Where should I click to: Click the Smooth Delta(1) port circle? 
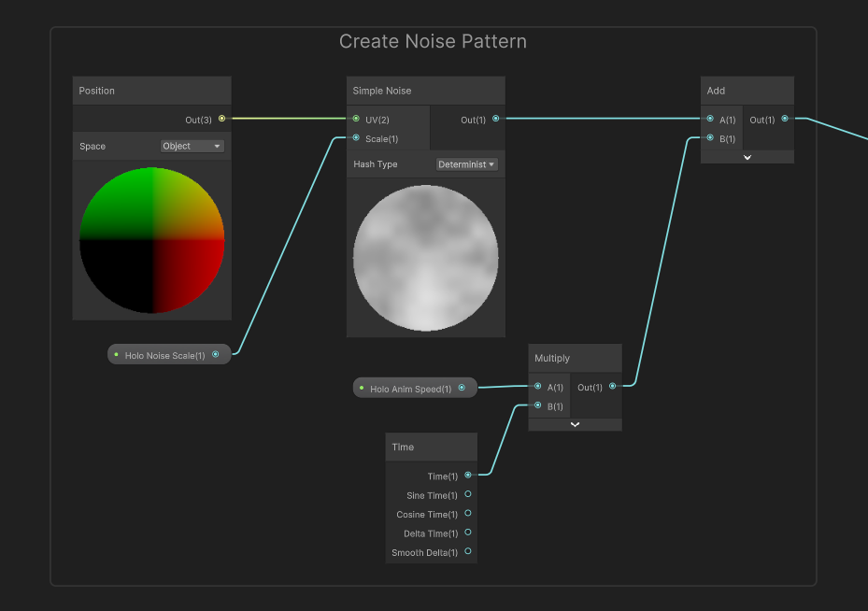pos(467,552)
